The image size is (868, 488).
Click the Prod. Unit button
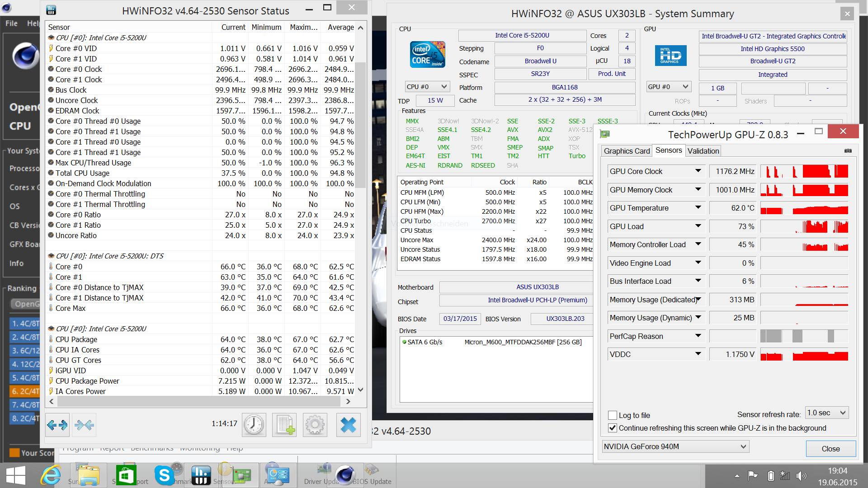point(612,74)
